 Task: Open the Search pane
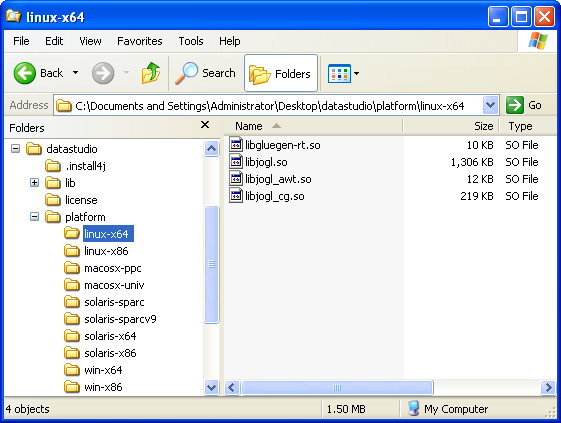coord(205,73)
